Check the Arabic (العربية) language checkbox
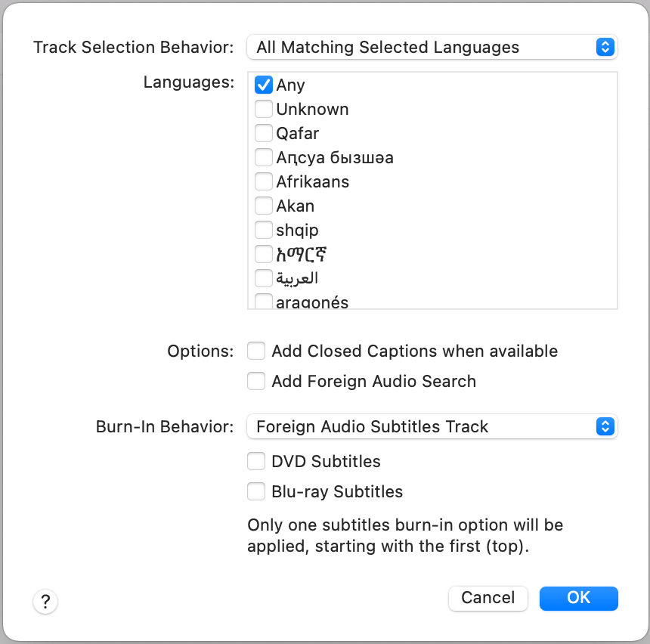This screenshot has height=644, width=650. pos(264,278)
